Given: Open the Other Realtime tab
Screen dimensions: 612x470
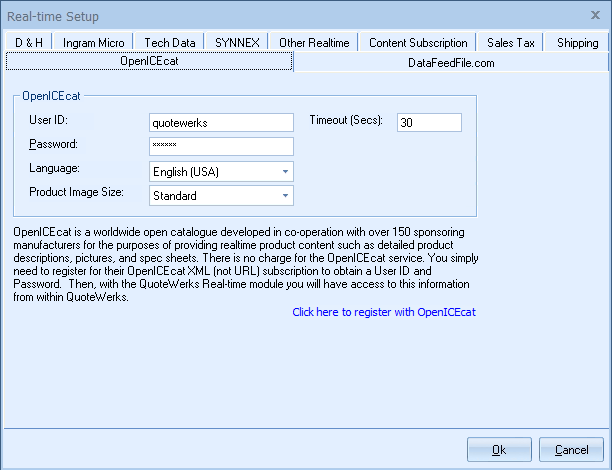Looking at the screenshot, I should (x=314, y=42).
